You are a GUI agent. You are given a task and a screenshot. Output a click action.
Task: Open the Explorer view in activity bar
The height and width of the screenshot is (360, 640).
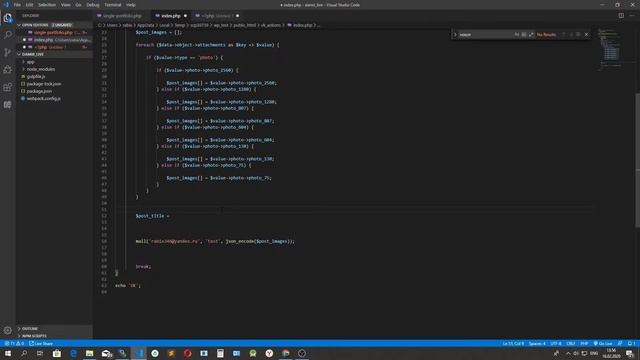[x=8, y=18]
